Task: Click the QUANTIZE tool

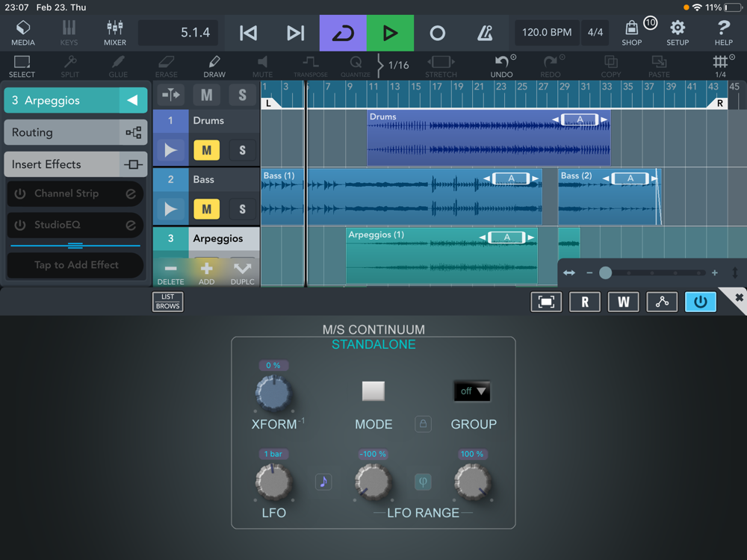Action: pyautogui.click(x=356, y=66)
